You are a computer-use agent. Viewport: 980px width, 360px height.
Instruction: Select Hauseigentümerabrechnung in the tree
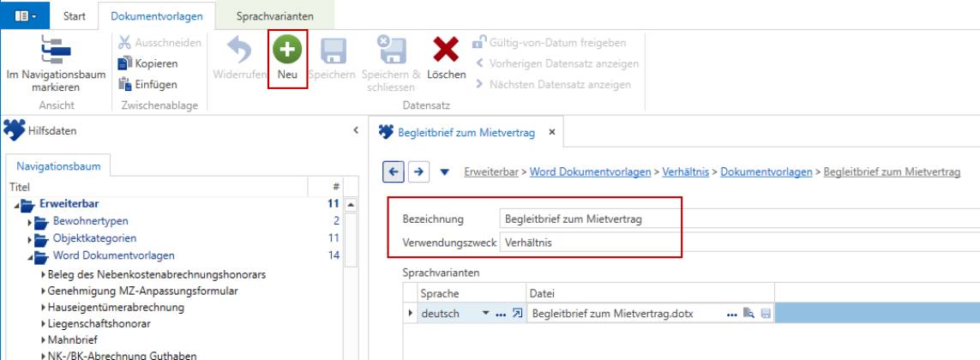(116, 308)
